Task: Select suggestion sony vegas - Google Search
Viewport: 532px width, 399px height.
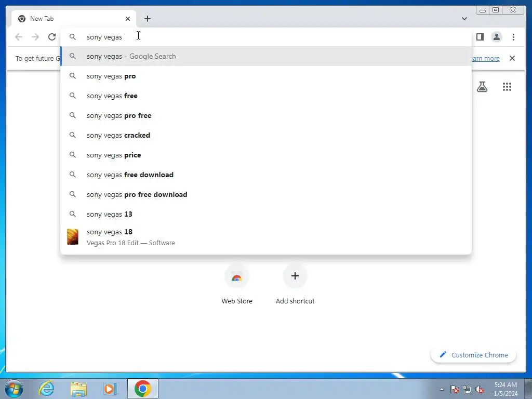Action: [x=266, y=56]
